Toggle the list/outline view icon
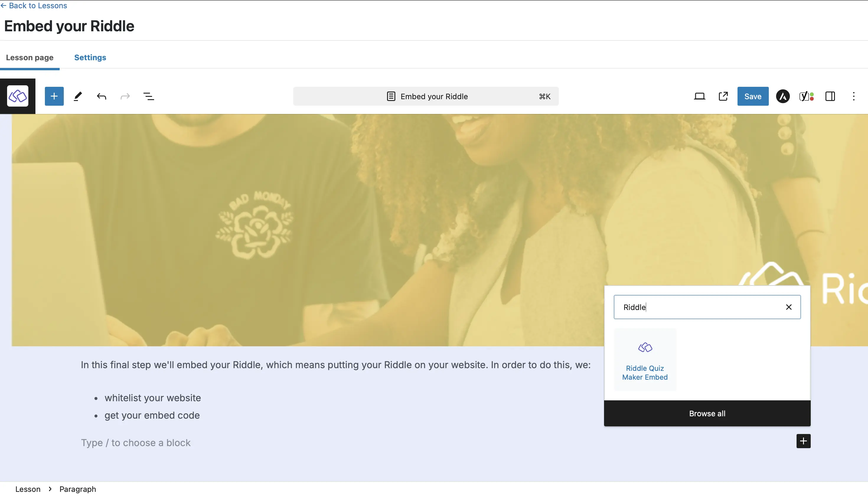This screenshot has width=868, height=496. pyautogui.click(x=149, y=96)
